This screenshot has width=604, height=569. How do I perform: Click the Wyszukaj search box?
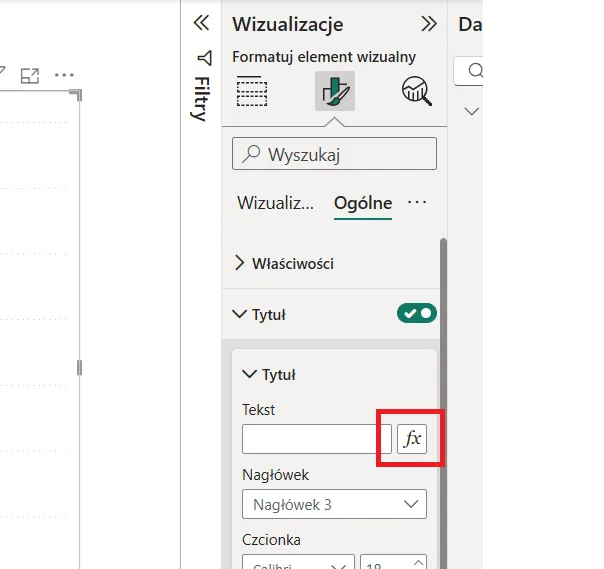334,154
